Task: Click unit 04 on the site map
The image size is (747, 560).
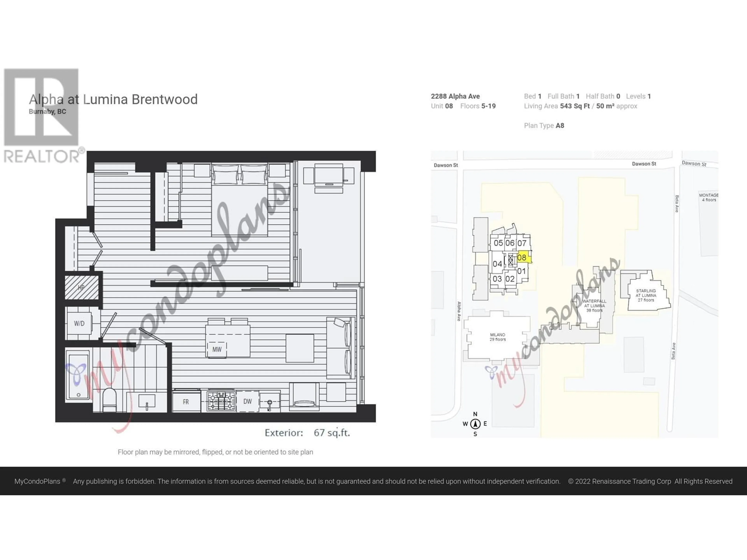Action: [497, 264]
